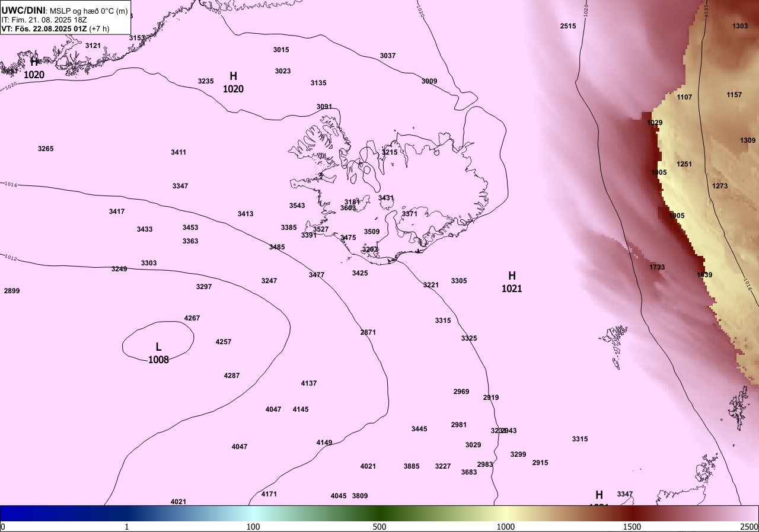Select the height value 3477

click(317, 275)
